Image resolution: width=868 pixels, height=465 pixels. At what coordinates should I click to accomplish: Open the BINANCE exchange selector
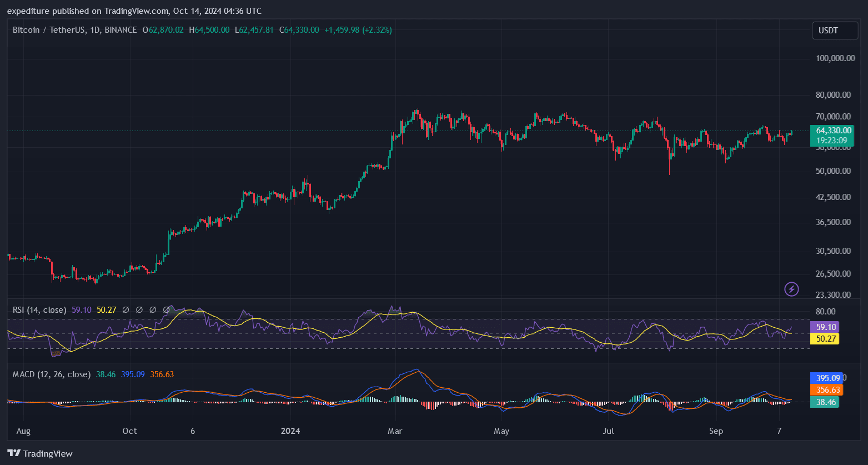pos(120,30)
